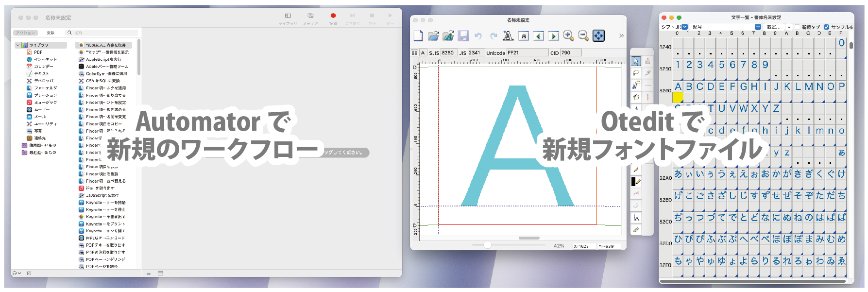Select the scissors cut-path tool
Image resolution: width=868 pixels, height=292 pixels.
(x=636, y=85)
